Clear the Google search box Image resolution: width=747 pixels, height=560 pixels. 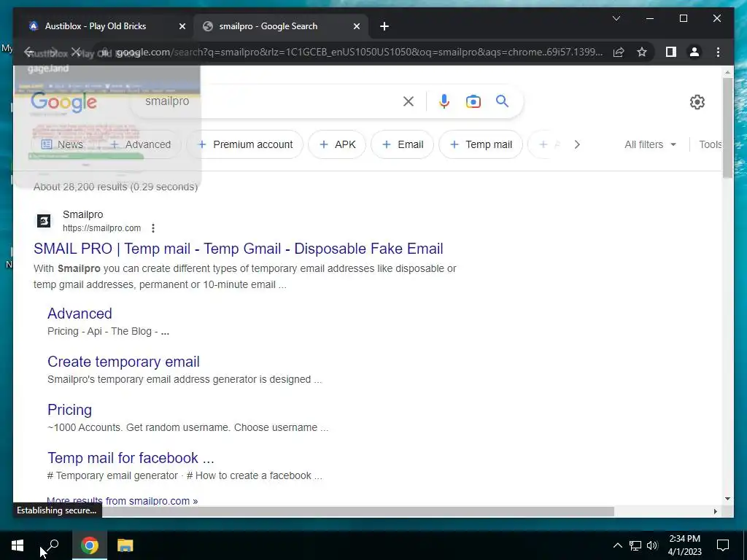(409, 101)
